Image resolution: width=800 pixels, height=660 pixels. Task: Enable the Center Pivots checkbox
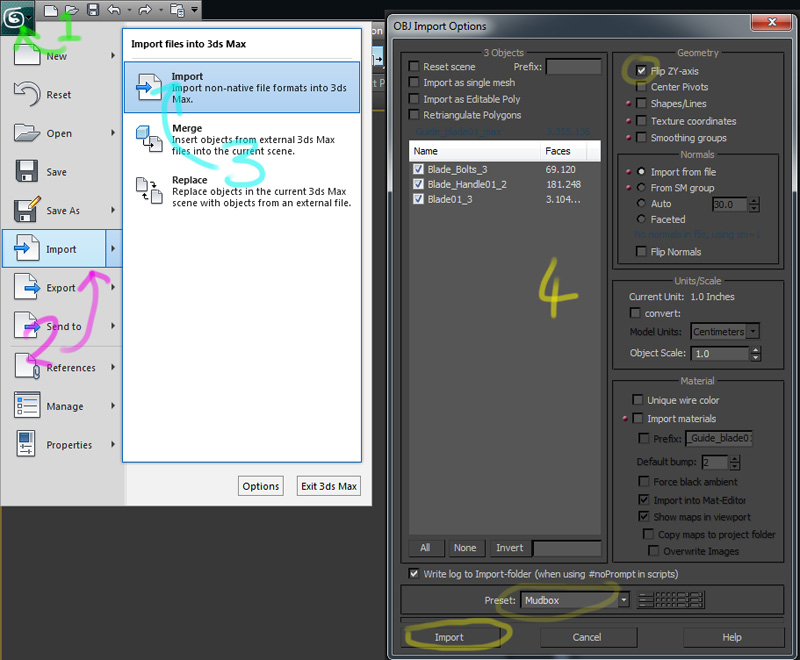coord(641,87)
